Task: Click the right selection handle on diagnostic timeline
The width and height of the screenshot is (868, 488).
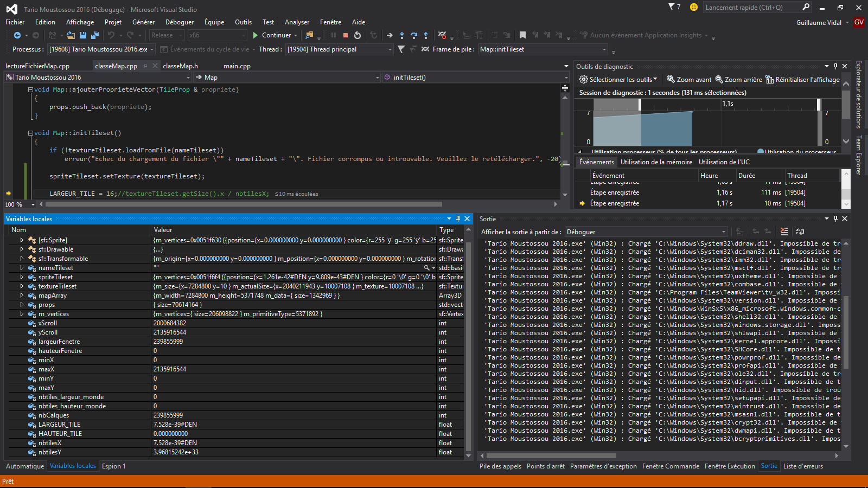Action: [x=819, y=105]
